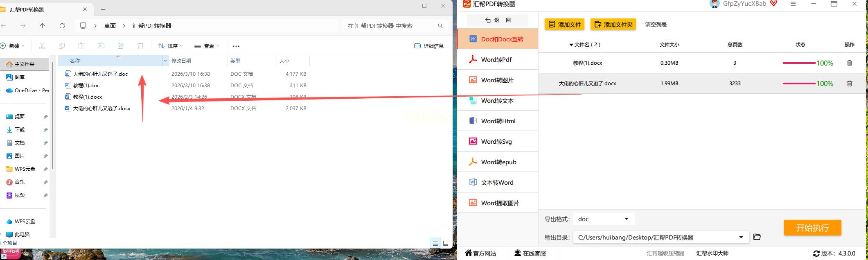Image resolution: width=868 pixels, height=260 pixels.
Task: Open the export format dropdown showing doc
Action: 604,219
